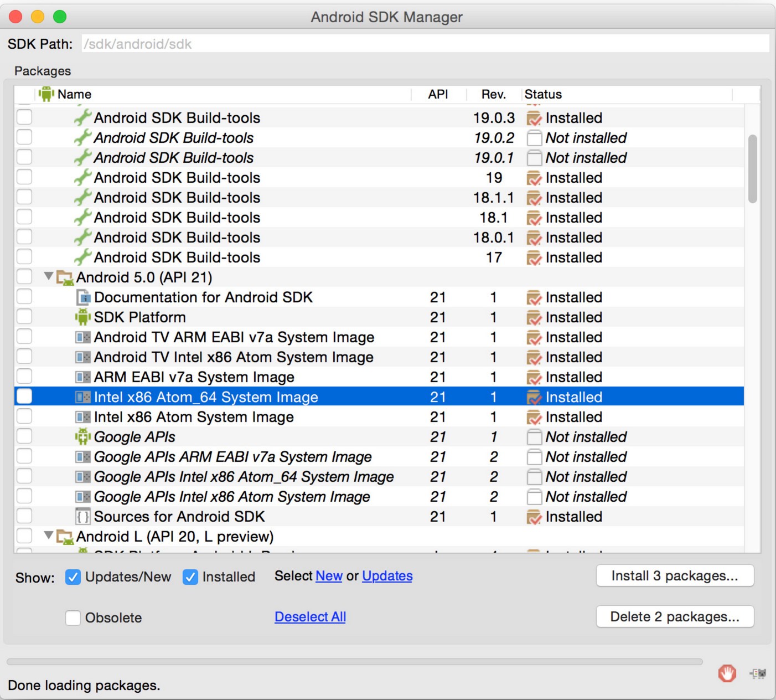The height and width of the screenshot is (700, 776).
Task: Click Google APIs ARM EABI v7a image icon
Action: [83, 457]
